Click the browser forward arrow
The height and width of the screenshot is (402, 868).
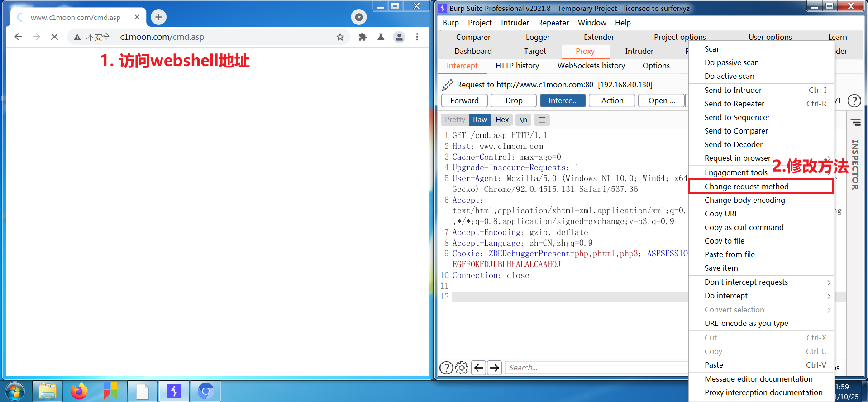point(37,37)
